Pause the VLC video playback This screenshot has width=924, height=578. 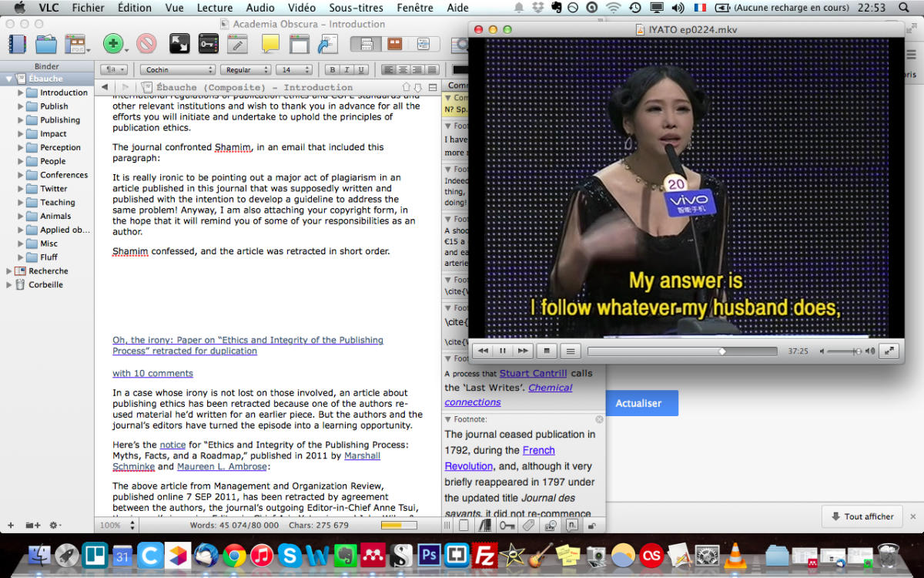click(x=503, y=351)
